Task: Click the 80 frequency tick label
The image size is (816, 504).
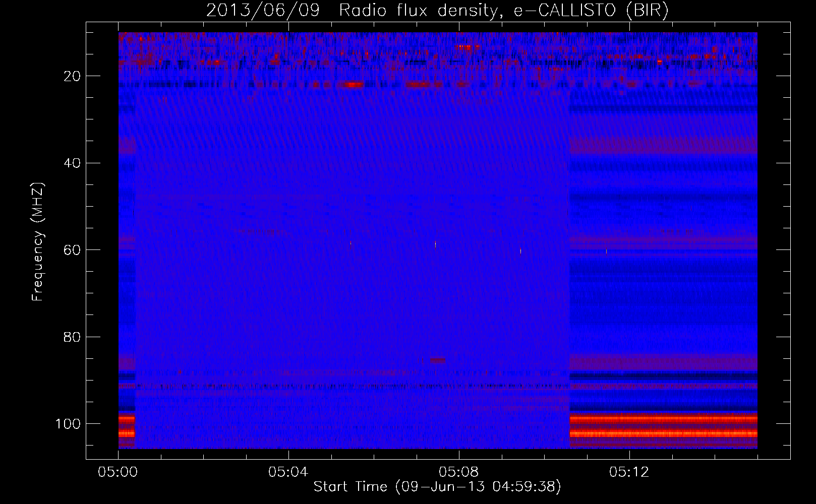Action: pos(73,337)
